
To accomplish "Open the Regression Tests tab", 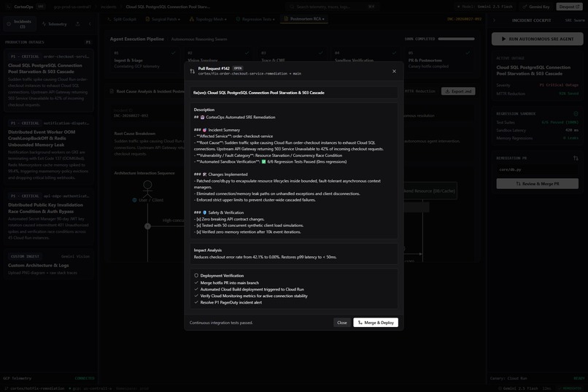I will tap(255, 19).
